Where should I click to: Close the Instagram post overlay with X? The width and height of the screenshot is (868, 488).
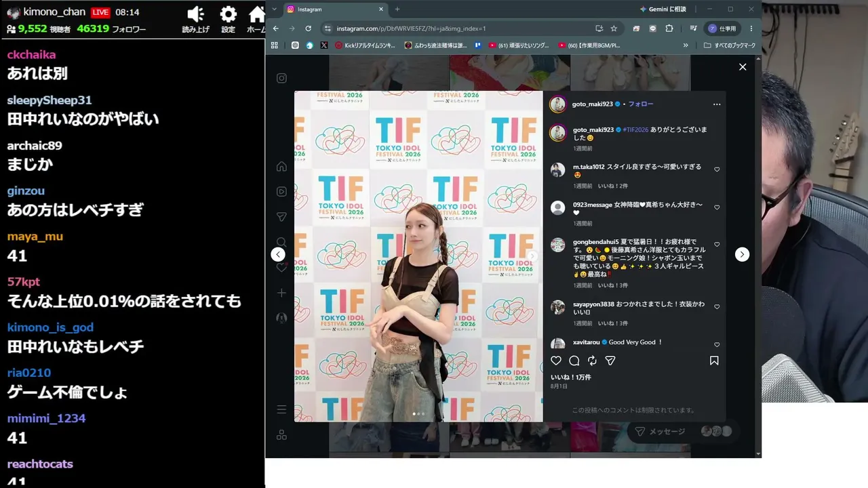pyautogui.click(x=743, y=67)
